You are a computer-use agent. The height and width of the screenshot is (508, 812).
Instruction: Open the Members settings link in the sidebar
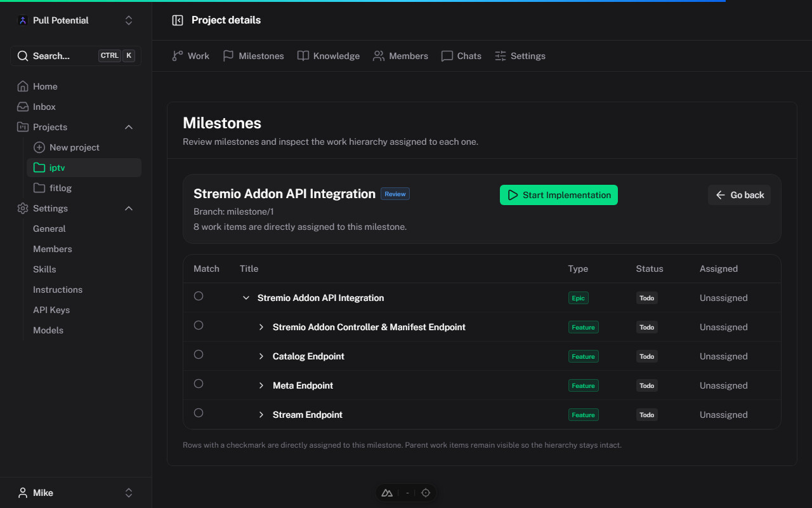tap(53, 249)
